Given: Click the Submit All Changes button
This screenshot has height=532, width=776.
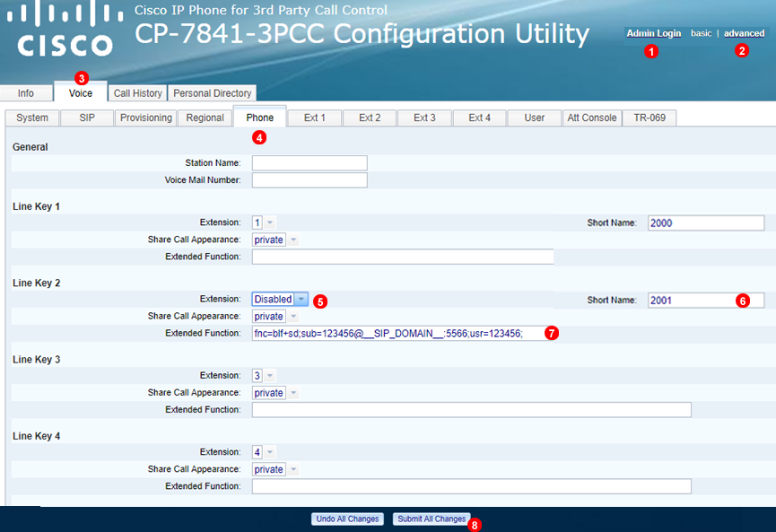Looking at the screenshot, I should coord(432,519).
